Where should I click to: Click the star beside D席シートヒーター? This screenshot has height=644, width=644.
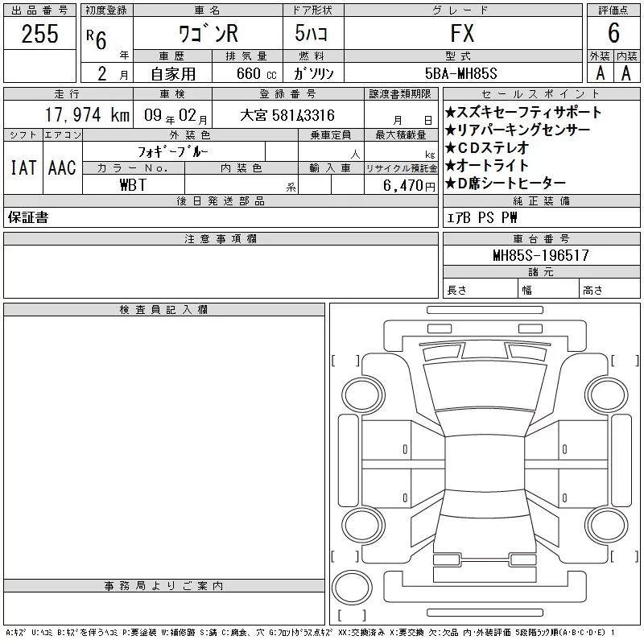point(451,184)
